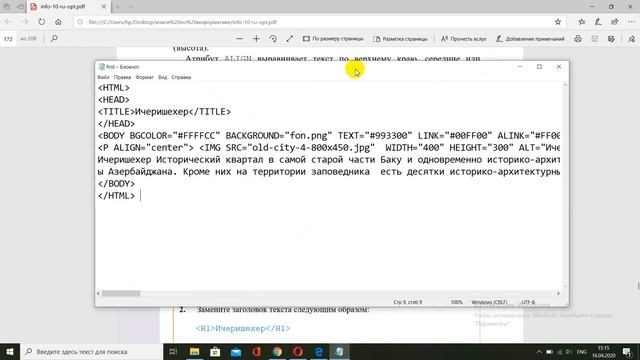Switch the PDF to full screen view
The image size is (640, 360).
(289, 39)
